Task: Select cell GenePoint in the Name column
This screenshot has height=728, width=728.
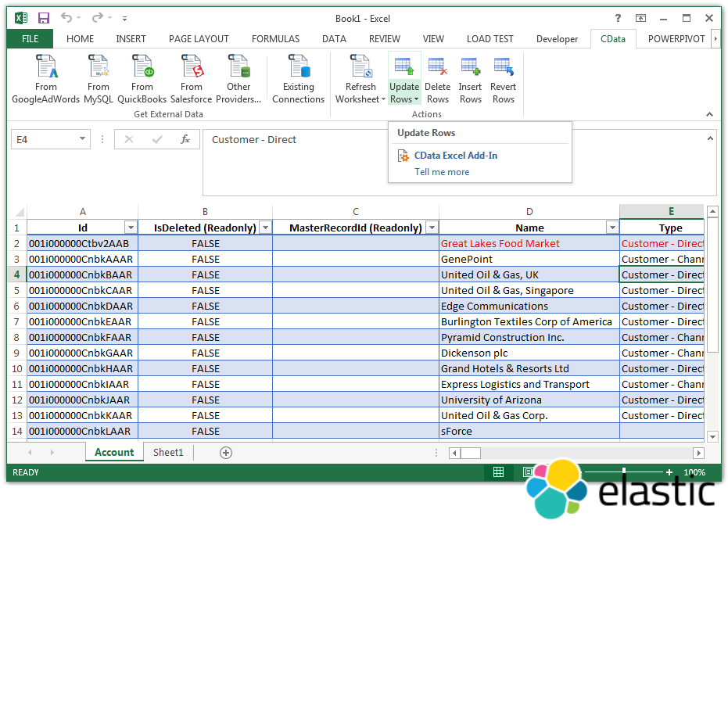Action: point(529,259)
